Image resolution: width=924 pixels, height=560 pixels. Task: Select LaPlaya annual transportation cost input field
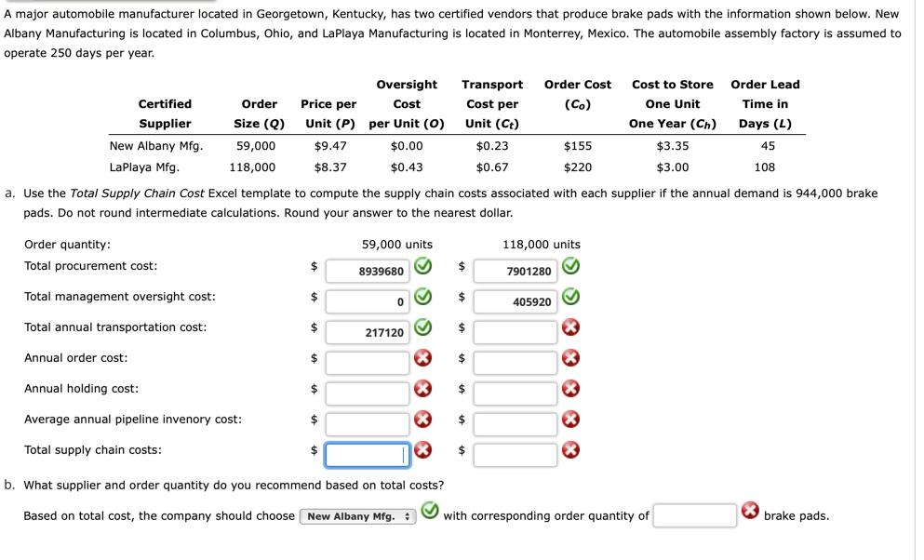click(x=515, y=332)
